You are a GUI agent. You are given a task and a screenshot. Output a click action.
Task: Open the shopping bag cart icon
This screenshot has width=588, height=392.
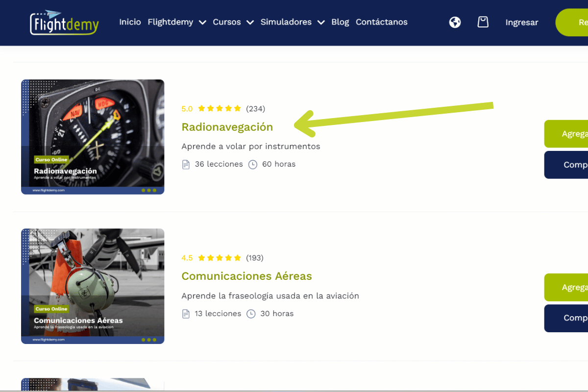[483, 22]
